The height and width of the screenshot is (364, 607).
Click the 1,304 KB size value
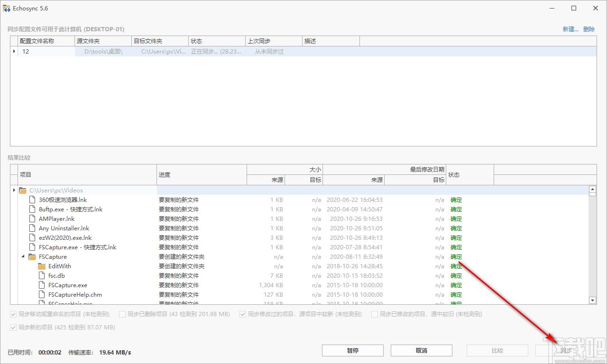point(271,285)
